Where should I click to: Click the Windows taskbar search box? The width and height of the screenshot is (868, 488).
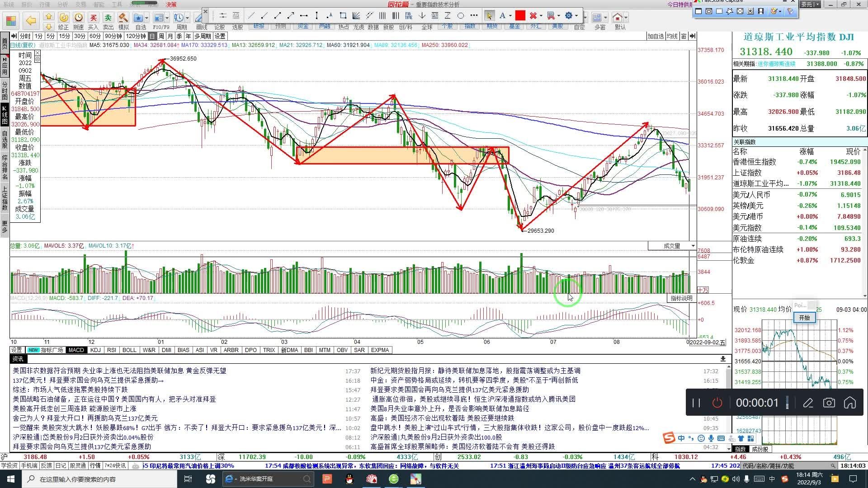click(x=99, y=479)
